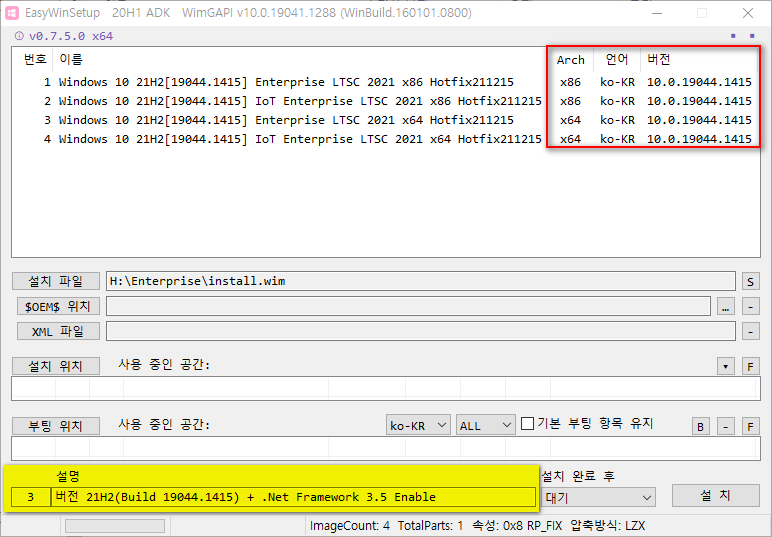Viewport: 772px width, 537px height.
Task: Select image 2 IoT Enterprise LTSC x86
Action: 386,101
